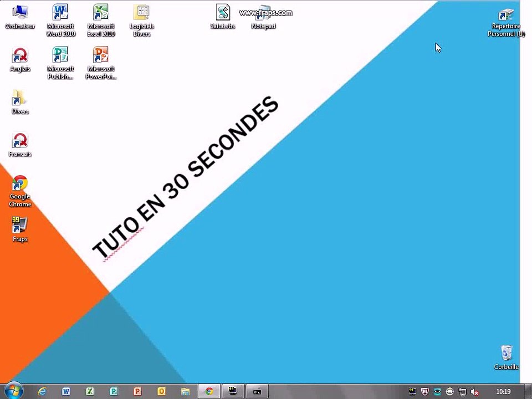Launch Fraps from desktop shortcut
The image size is (532, 399).
click(x=20, y=229)
